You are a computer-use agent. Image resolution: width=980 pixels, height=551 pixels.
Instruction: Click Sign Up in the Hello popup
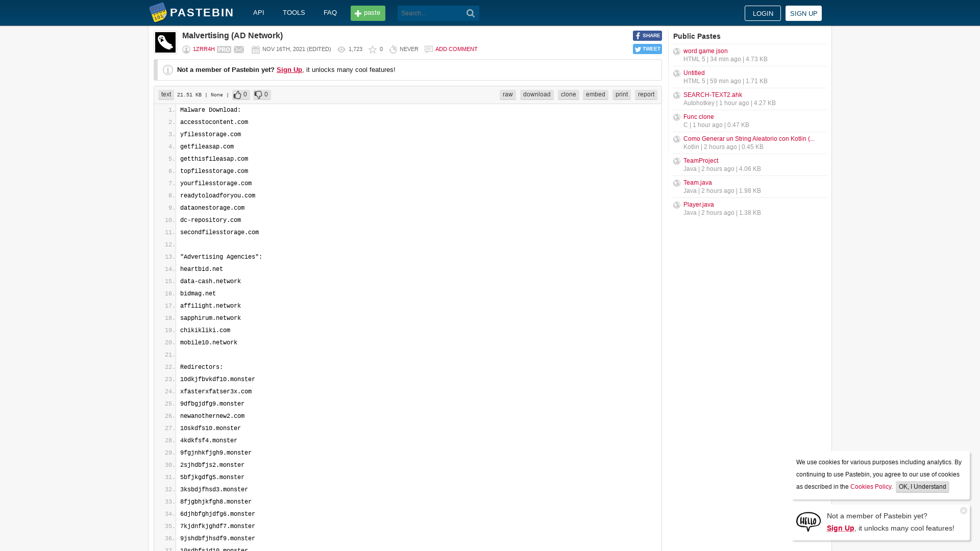click(x=841, y=528)
